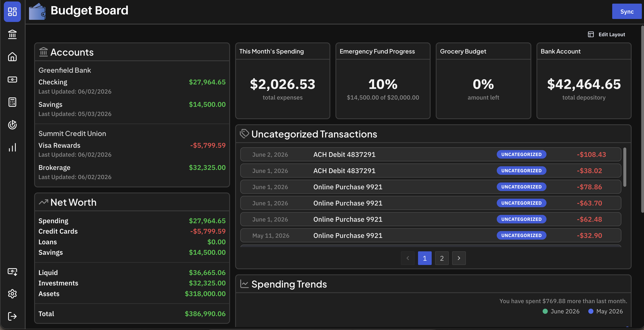644x330 pixels.
Task: Open Grocery Budget card
Action: coord(483,81)
